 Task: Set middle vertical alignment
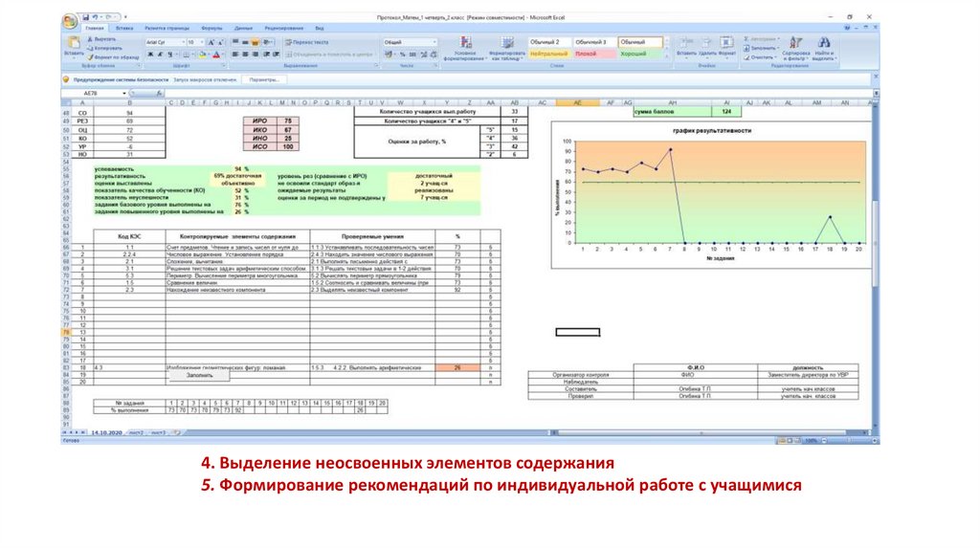tap(245, 42)
